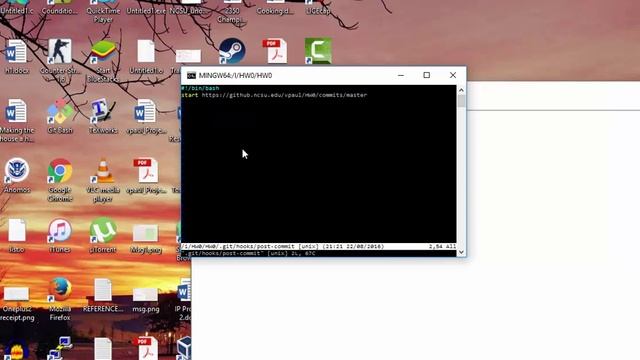
Task: Click the terminal scrollbar down arrow
Action: [x=461, y=252]
